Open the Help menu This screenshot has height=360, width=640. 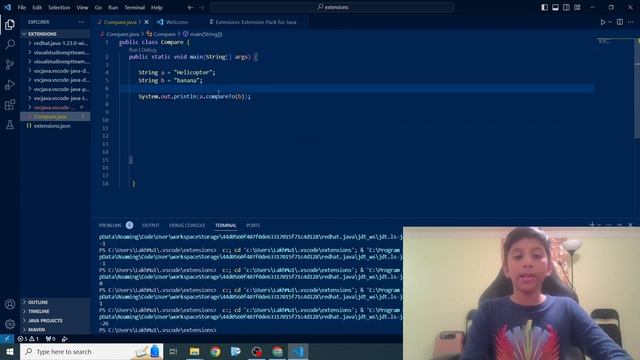coord(157,7)
